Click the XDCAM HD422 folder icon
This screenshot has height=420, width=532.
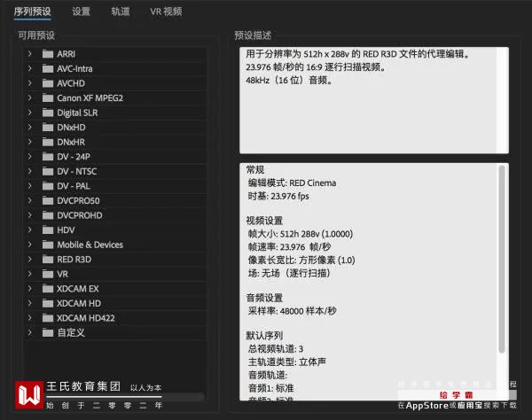point(48,317)
